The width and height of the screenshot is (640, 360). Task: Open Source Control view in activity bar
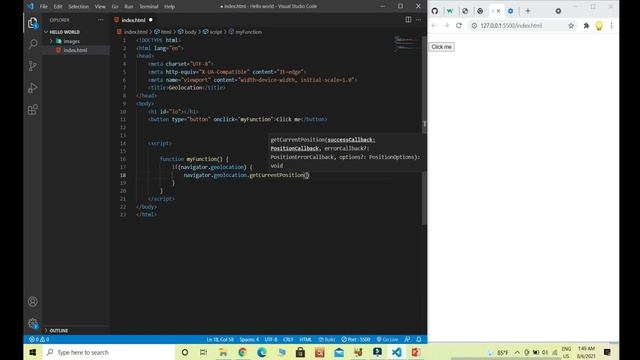[33, 66]
